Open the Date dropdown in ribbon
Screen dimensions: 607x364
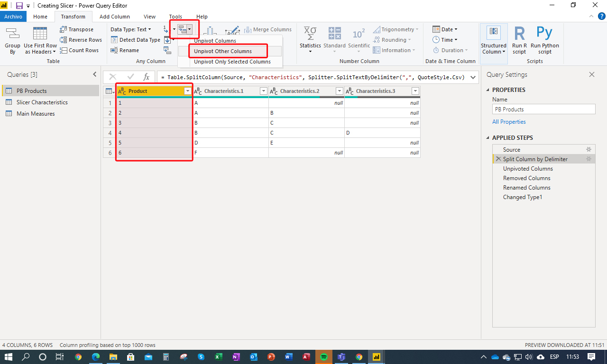point(445,29)
